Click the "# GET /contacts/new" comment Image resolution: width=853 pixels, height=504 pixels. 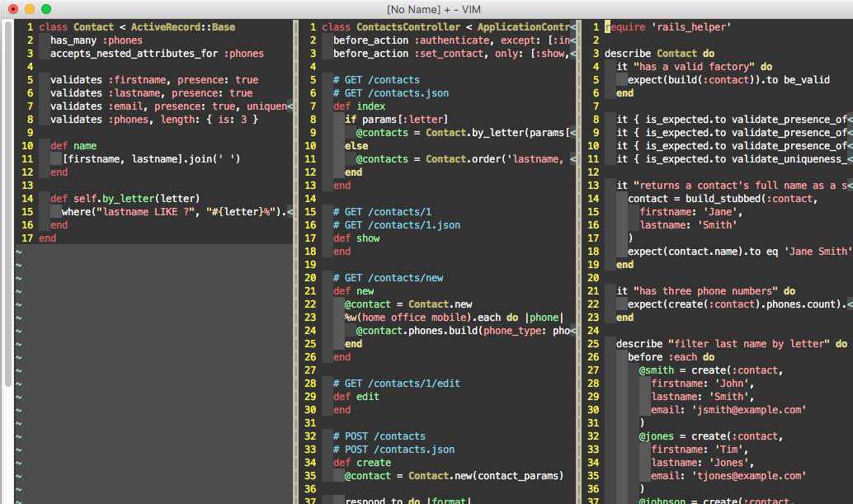tap(388, 278)
